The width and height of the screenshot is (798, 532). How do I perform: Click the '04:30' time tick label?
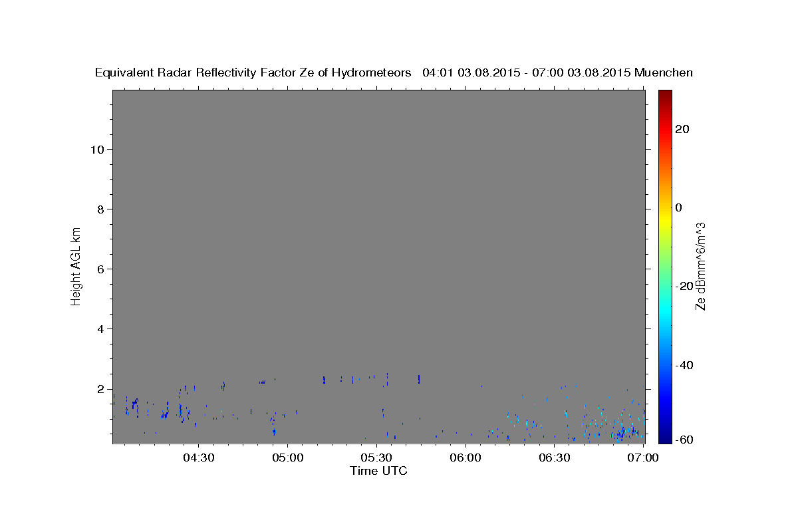199,458
